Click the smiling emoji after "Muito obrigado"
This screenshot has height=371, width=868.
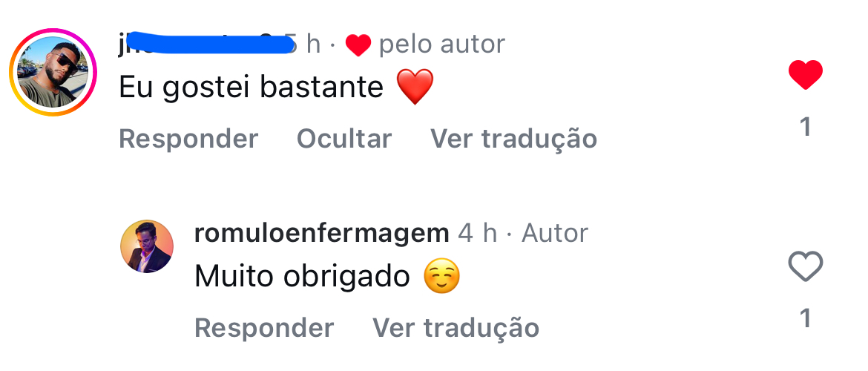(441, 276)
